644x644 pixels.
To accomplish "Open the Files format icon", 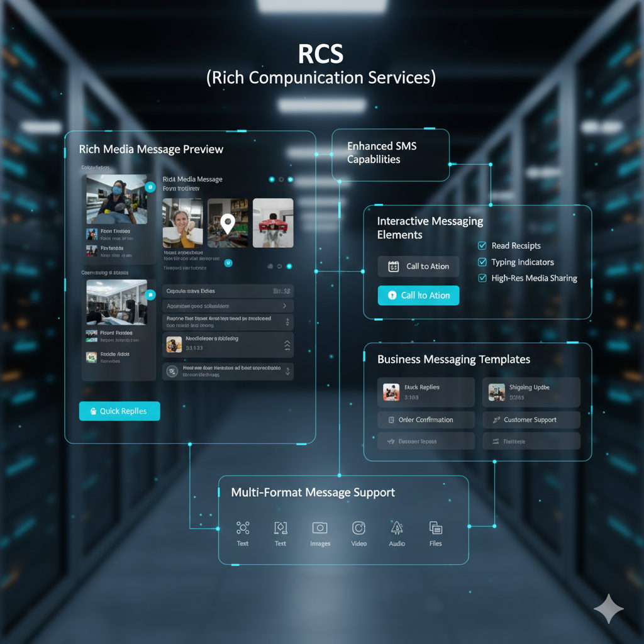I will pyautogui.click(x=435, y=528).
